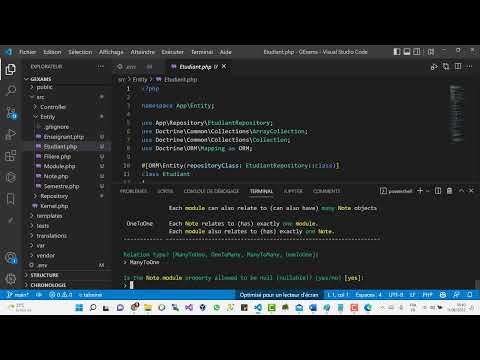Screen dimensions: 480x360
Task: Close the terminal panel
Action: (471, 191)
